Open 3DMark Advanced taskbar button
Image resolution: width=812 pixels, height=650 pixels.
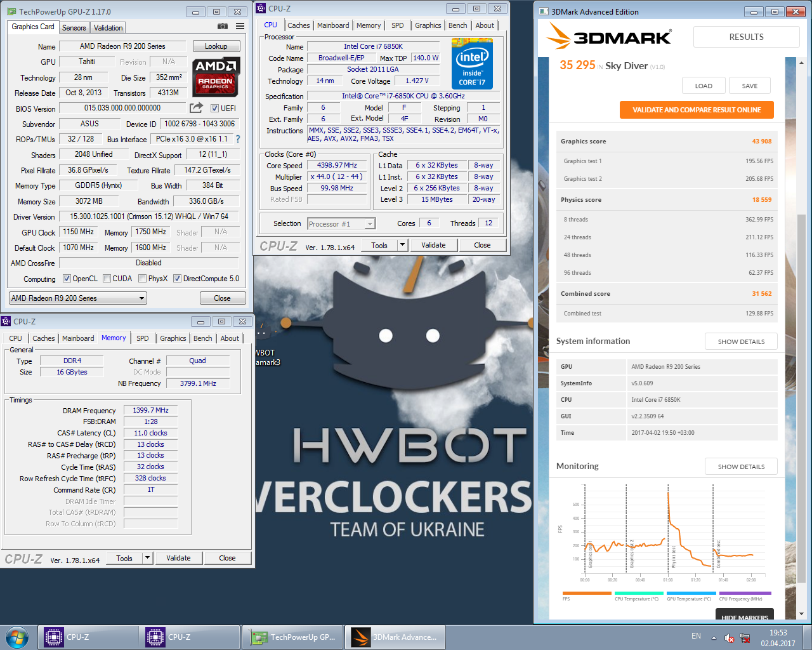395,637
